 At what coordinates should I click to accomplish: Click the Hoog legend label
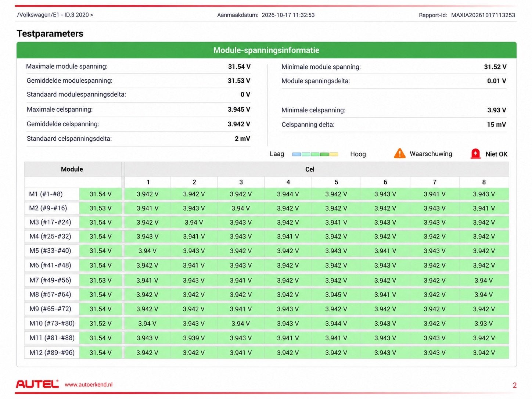tap(358, 154)
